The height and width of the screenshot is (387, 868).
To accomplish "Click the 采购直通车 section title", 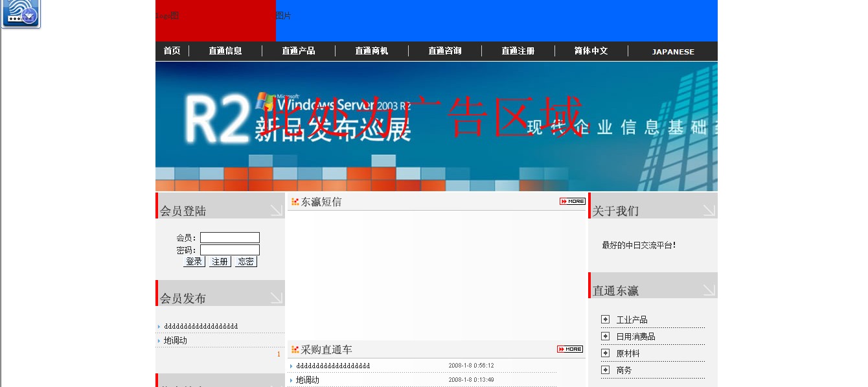I will pyautogui.click(x=326, y=349).
